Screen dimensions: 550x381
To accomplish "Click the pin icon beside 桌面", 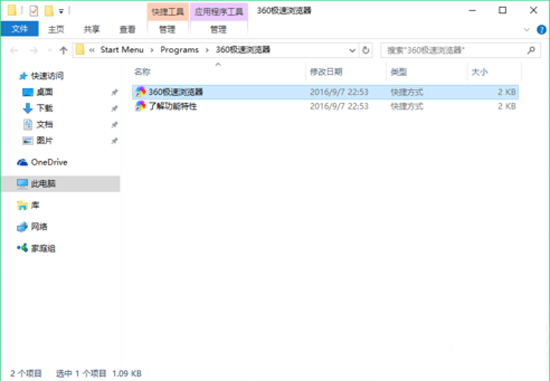I will pyautogui.click(x=114, y=92).
